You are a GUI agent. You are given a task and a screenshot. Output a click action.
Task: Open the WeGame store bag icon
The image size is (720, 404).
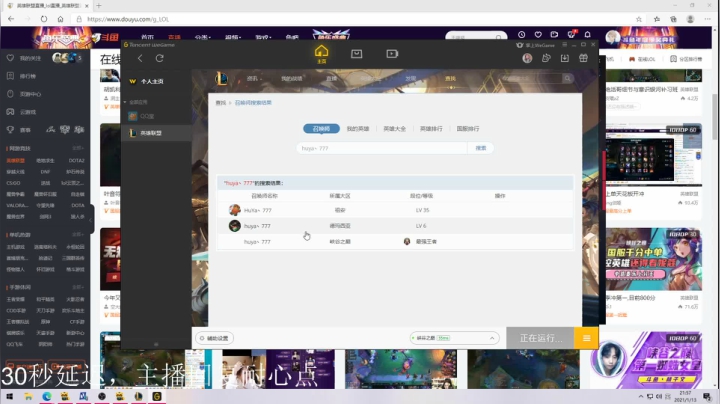click(x=356, y=54)
